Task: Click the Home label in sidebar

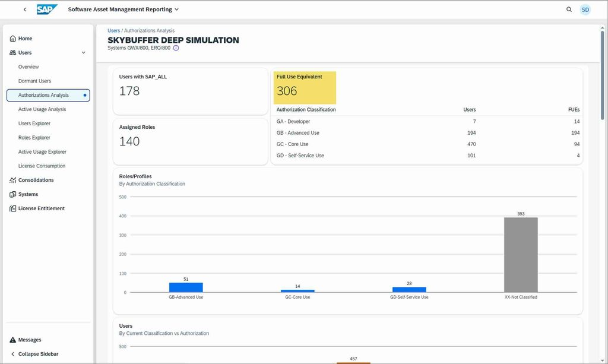Action: pos(25,39)
